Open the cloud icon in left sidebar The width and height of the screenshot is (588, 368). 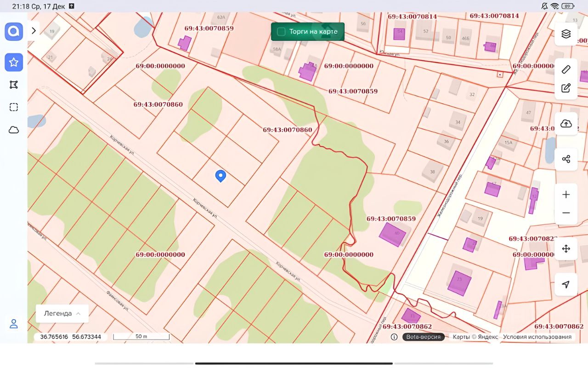(x=14, y=130)
